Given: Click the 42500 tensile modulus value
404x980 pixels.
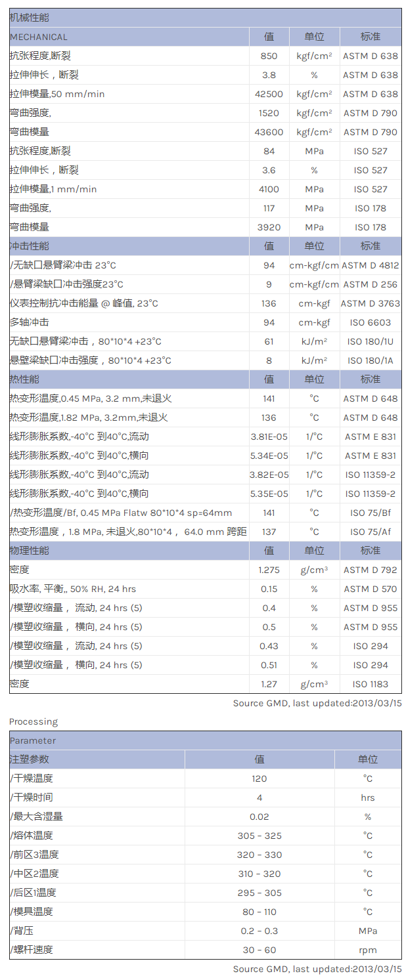Looking at the screenshot, I should pos(269,94).
